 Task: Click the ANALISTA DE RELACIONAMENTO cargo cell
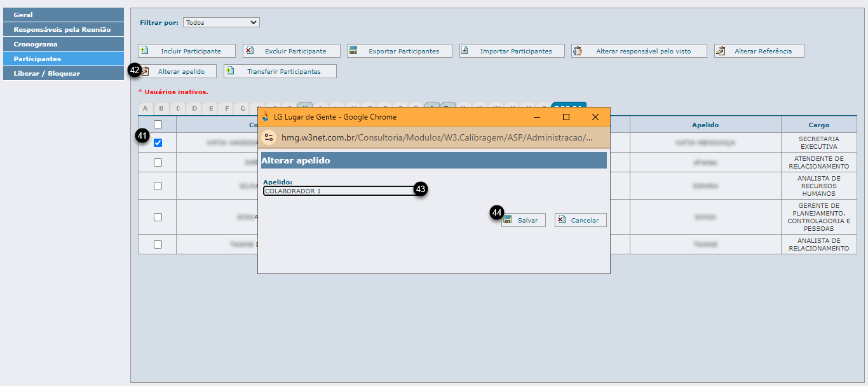[819, 244]
